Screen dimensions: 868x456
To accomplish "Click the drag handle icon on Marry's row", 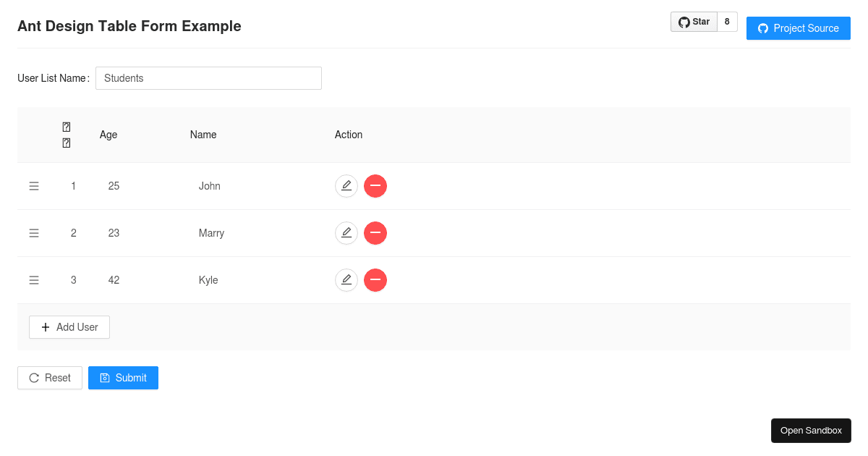I will pos(34,232).
